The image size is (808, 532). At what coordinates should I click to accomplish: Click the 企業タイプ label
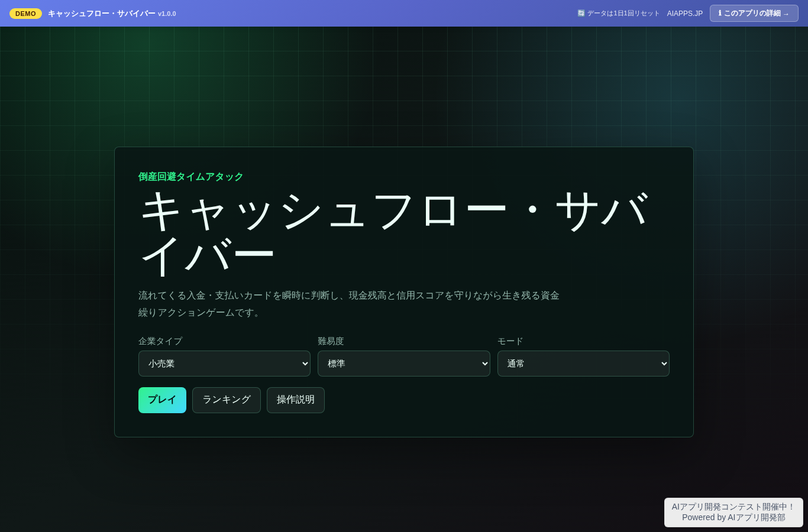(x=160, y=341)
